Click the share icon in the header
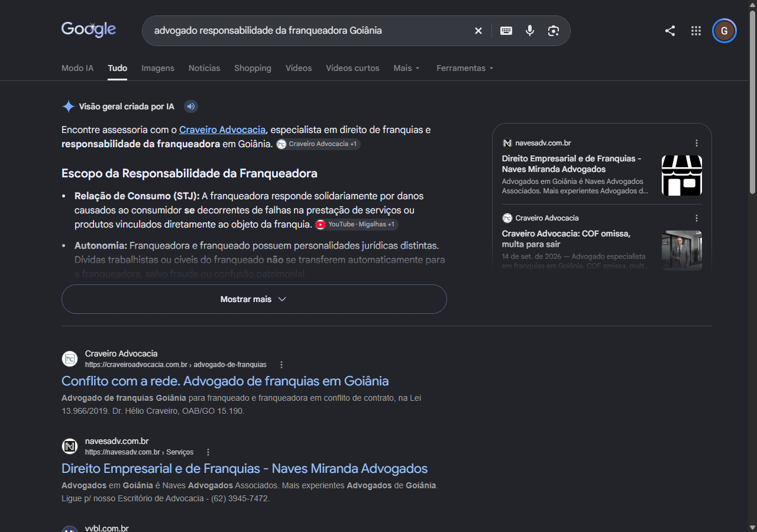757x532 pixels. click(x=670, y=31)
